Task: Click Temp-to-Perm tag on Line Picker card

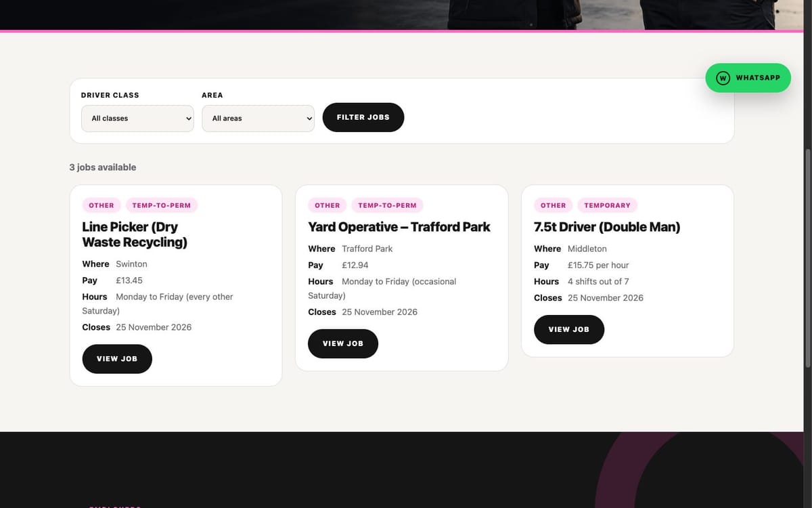Action: point(162,205)
